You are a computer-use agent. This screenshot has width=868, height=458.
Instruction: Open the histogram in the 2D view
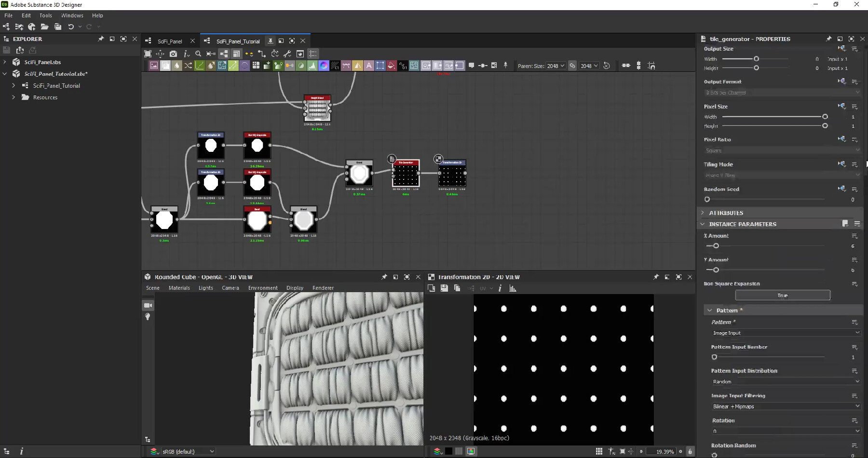513,288
